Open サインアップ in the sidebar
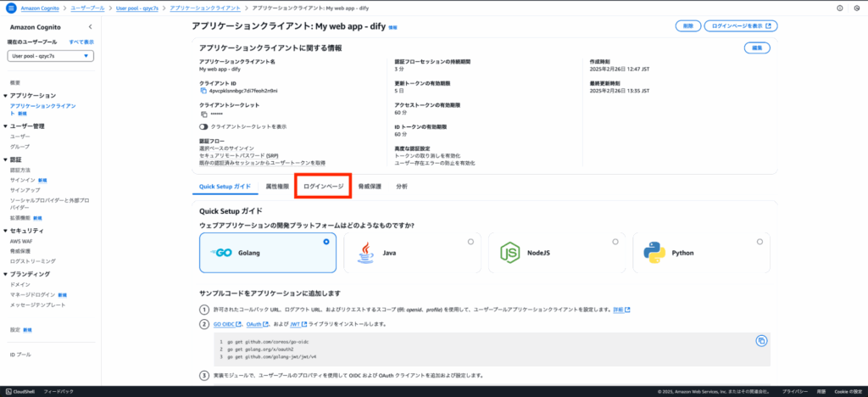Screen dimensions: 868x397 pyautogui.click(x=25, y=191)
